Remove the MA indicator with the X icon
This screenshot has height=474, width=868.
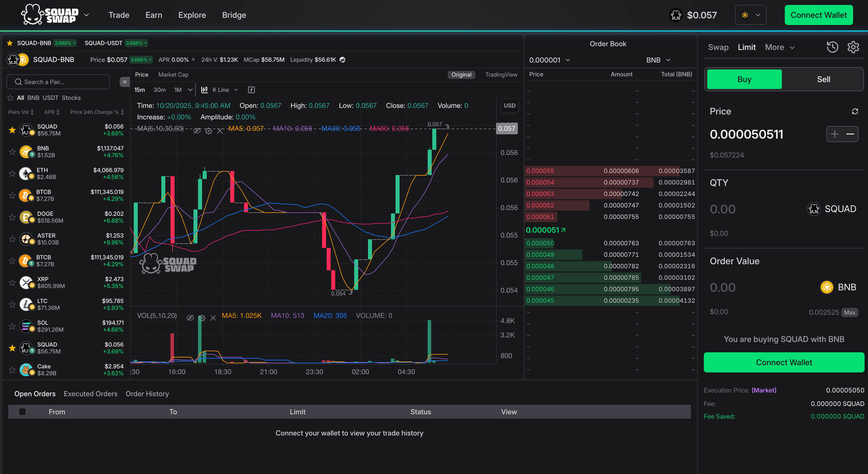tap(220, 131)
